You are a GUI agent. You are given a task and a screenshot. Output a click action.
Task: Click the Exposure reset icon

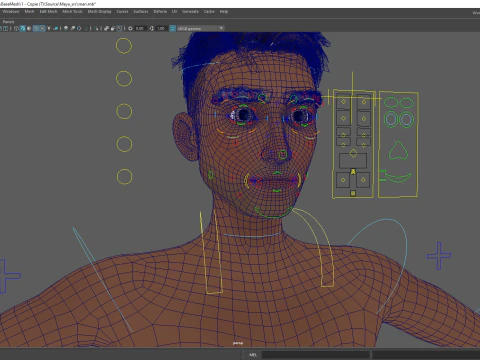click(x=130, y=29)
